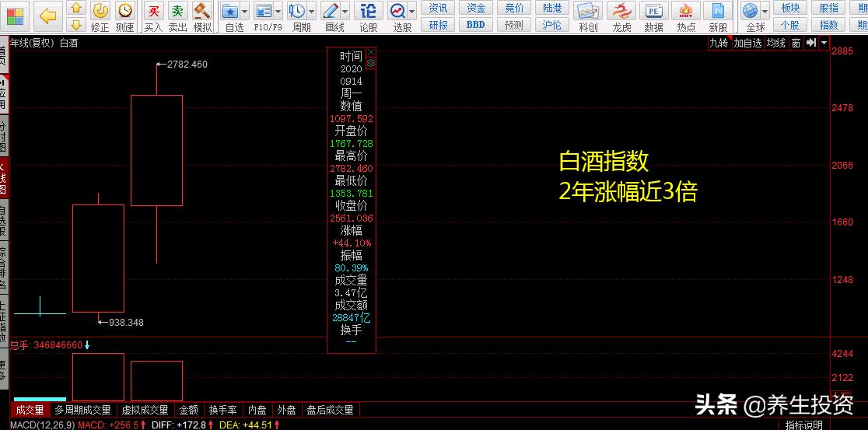The image size is (868, 430).
Task: Expand the 周期 dropdown arrow
Action: tap(311, 11)
